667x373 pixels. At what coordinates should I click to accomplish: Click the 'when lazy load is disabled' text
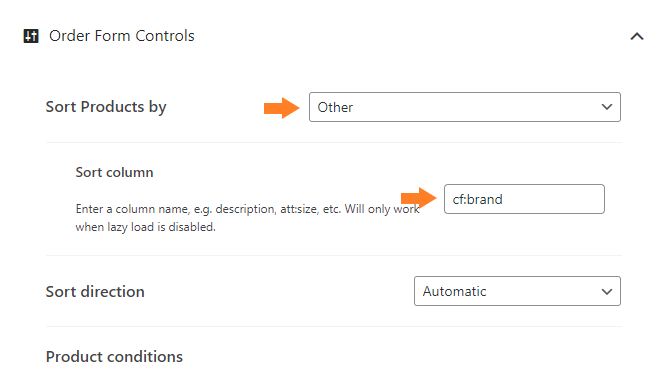click(145, 227)
